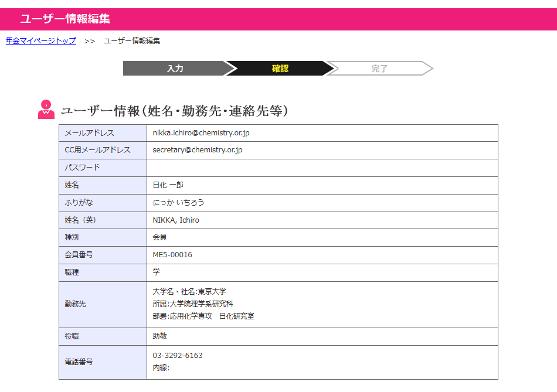The height and width of the screenshot is (392, 557).
Task: Select the 確認 step in progress bar
Action: [280, 69]
